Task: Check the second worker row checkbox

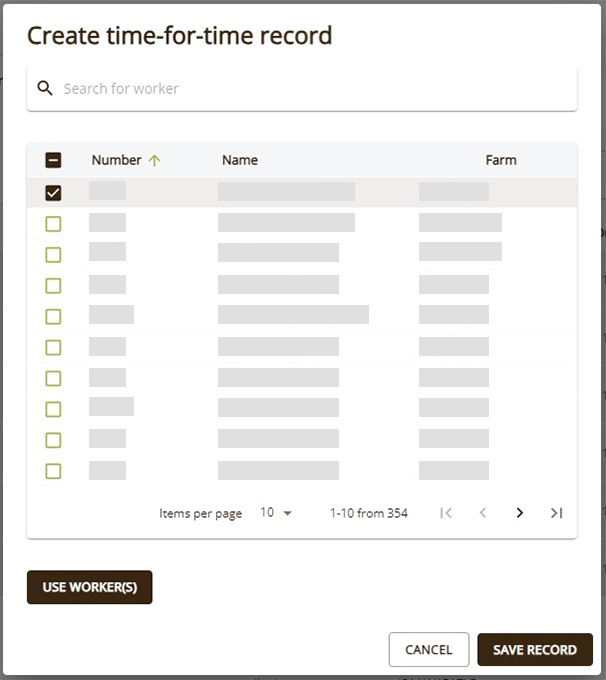Action: (x=53, y=224)
